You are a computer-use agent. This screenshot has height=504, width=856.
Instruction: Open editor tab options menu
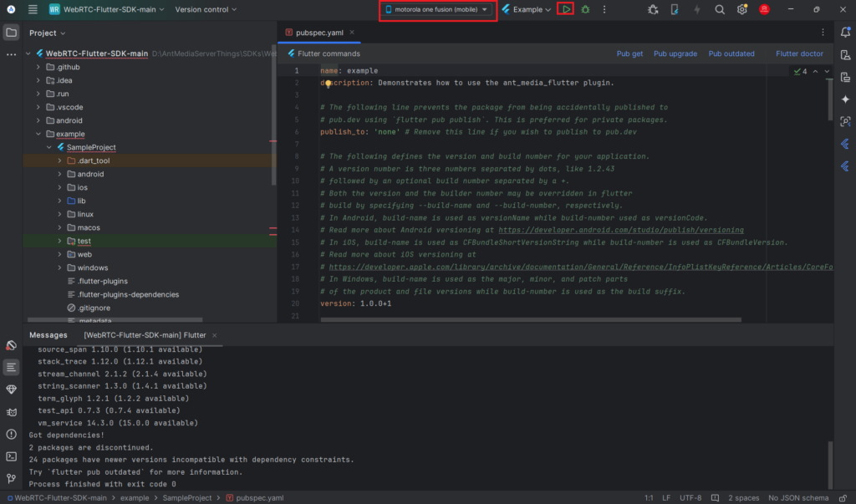[x=823, y=33]
